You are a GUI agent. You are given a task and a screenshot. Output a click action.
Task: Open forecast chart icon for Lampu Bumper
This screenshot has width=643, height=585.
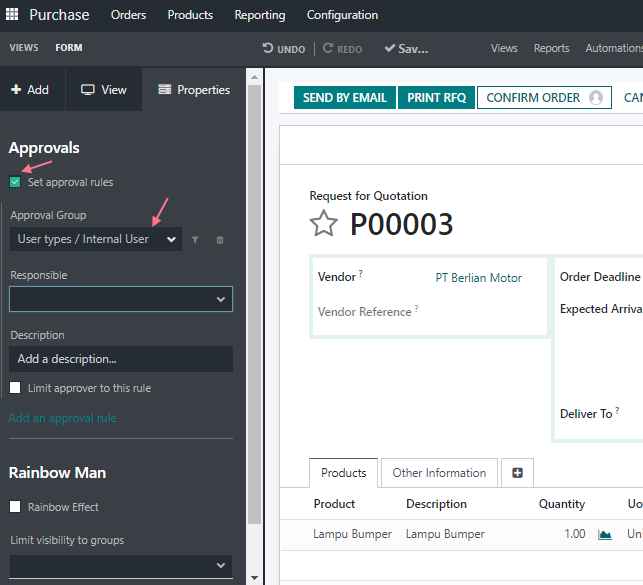pyautogui.click(x=605, y=534)
